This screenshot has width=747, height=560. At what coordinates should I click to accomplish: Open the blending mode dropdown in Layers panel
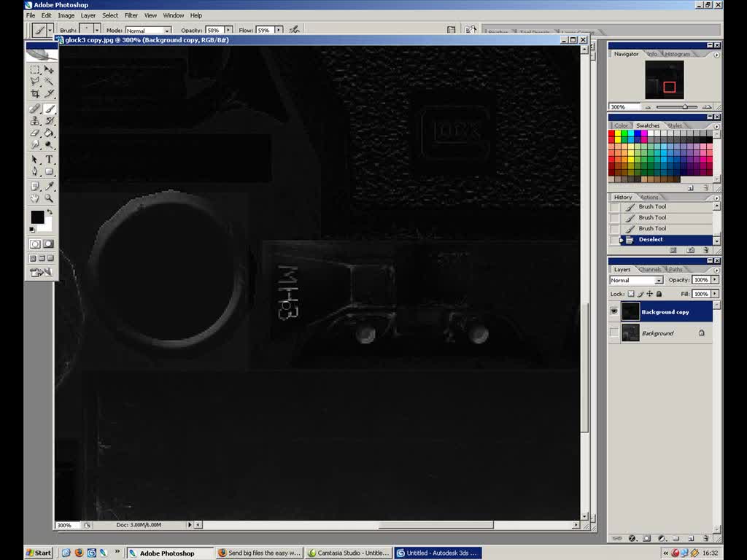659,280
